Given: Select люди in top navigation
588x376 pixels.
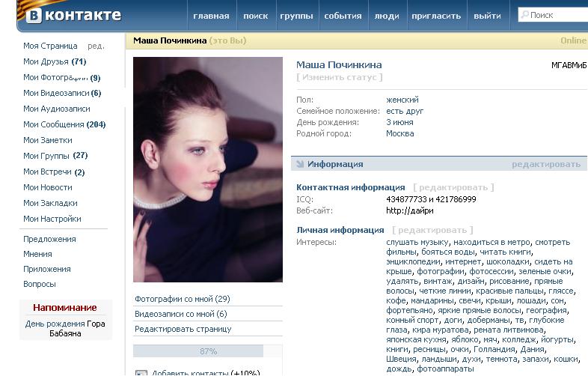Looking at the screenshot, I should [387, 16].
